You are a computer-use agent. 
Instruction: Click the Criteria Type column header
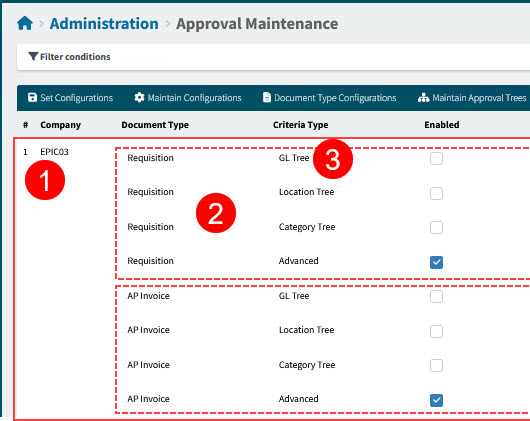(300, 125)
